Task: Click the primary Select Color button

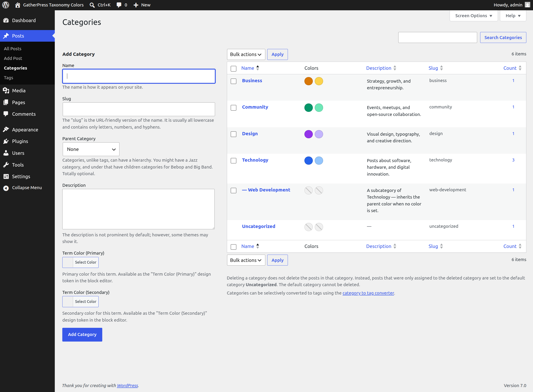Action: coord(81,262)
